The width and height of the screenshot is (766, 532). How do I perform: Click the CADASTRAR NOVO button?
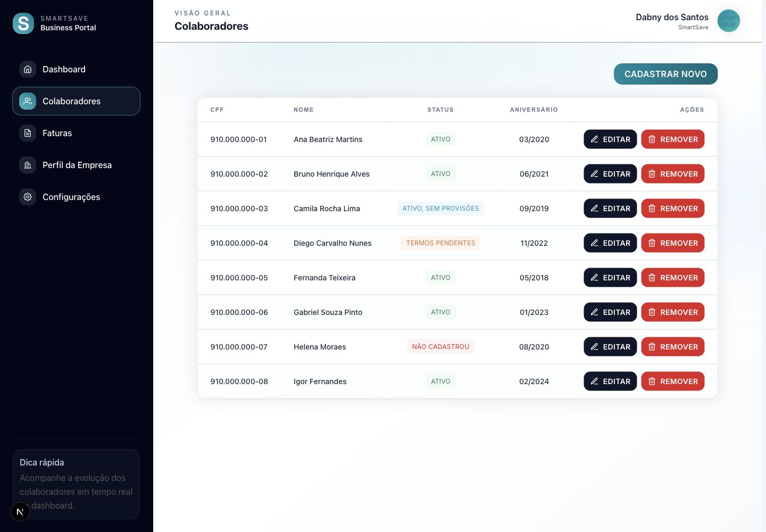point(665,74)
